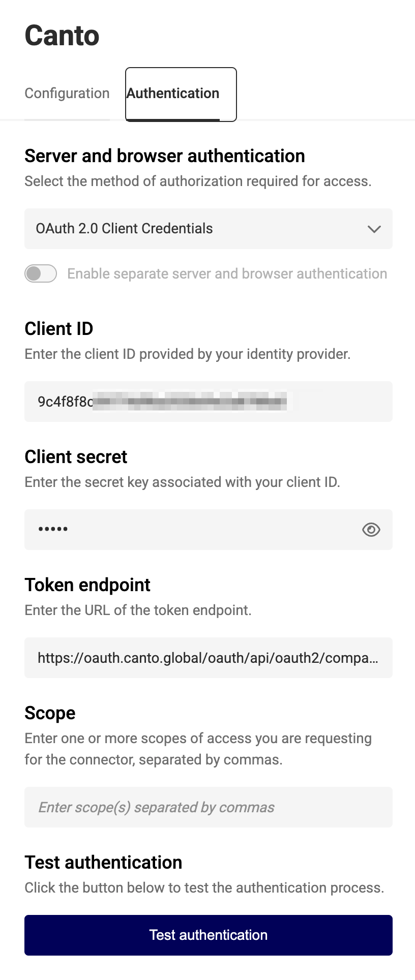This screenshot has height=980, width=415.
Task: Open the OAuth 2.0 Client Credentials dropdown
Action: [209, 229]
